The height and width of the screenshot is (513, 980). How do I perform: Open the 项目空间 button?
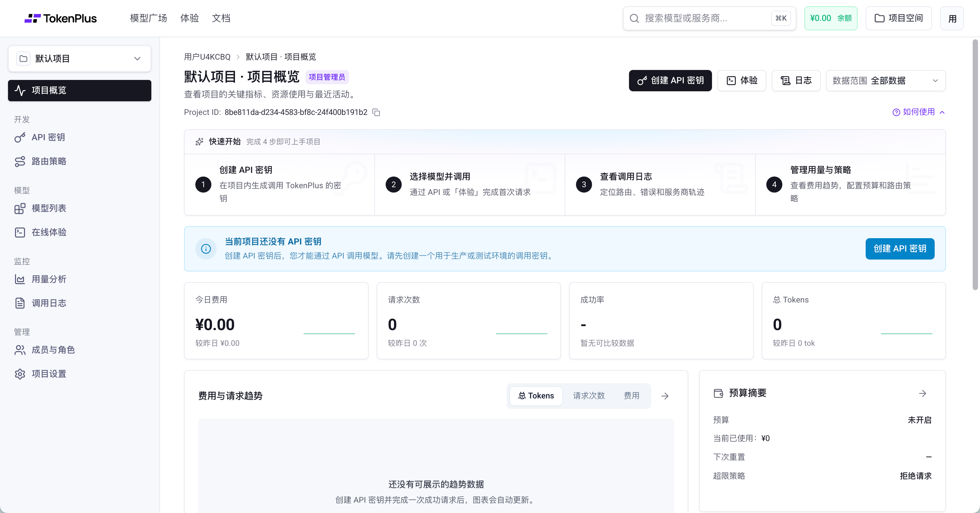click(x=899, y=18)
